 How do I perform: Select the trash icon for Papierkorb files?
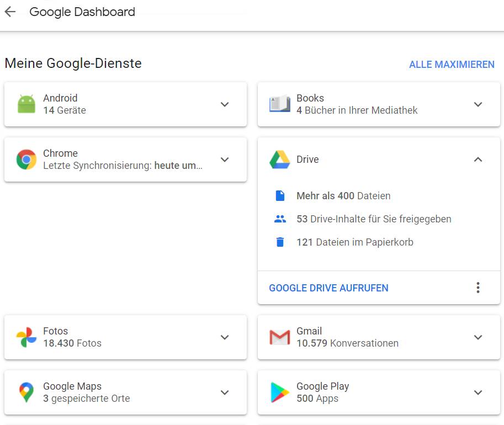280,242
